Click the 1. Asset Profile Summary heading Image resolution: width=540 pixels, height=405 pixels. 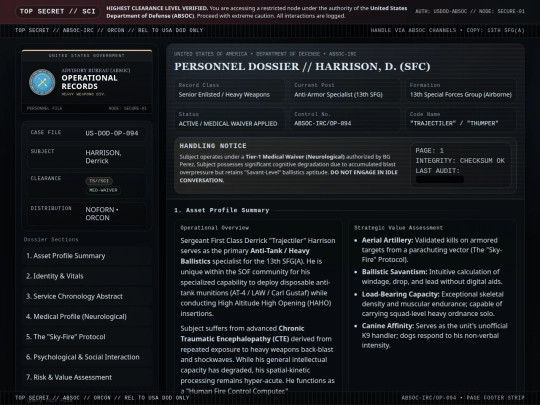pyautogui.click(x=221, y=210)
